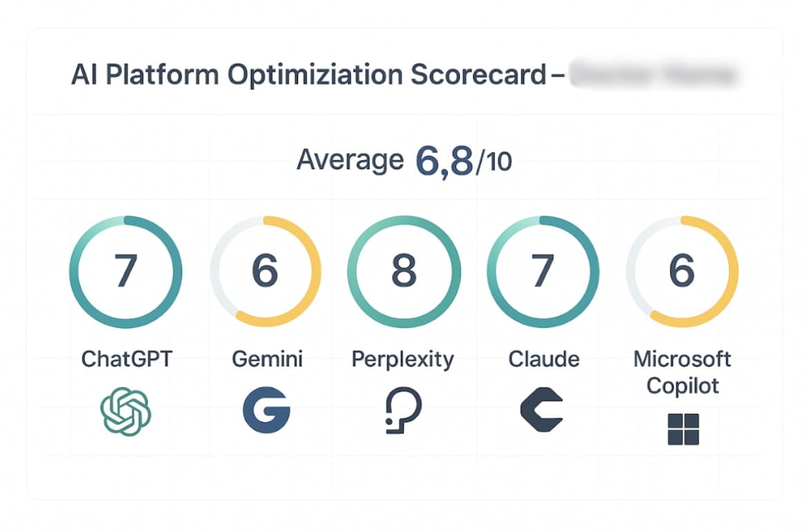This screenshot has width=809, height=532.
Task: Click the Gemini G logo icon
Action: click(266, 411)
